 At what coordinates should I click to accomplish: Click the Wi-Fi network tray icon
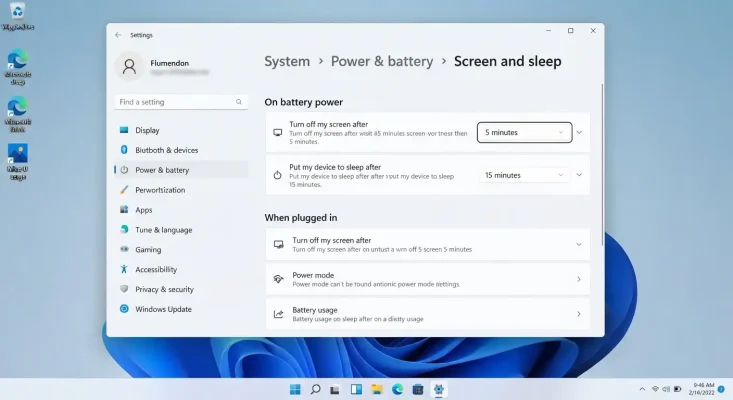(x=655, y=389)
